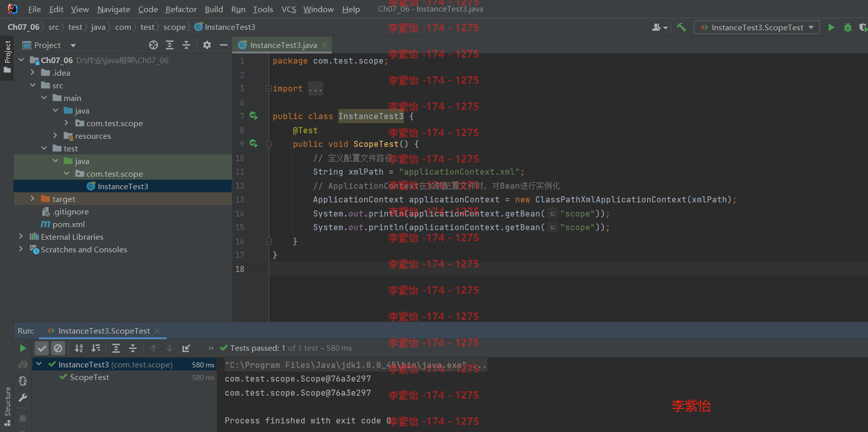The image size is (868, 432).
Task: Click run gutter icon beside ScopeTest method
Action: pos(253,144)
